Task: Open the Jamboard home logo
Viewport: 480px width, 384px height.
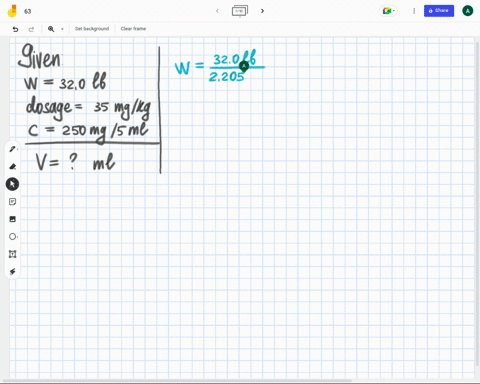Action: [x=12, y=11]
